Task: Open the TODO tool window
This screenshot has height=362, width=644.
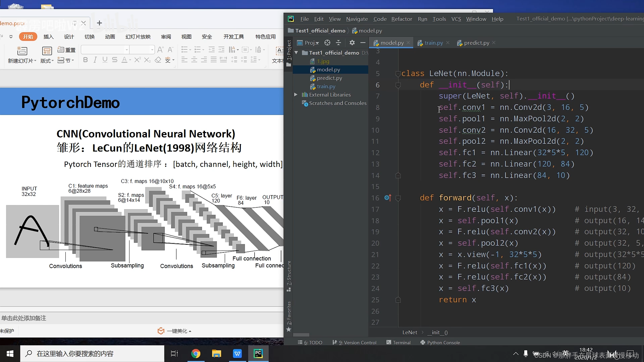Action: click(310, 343)
